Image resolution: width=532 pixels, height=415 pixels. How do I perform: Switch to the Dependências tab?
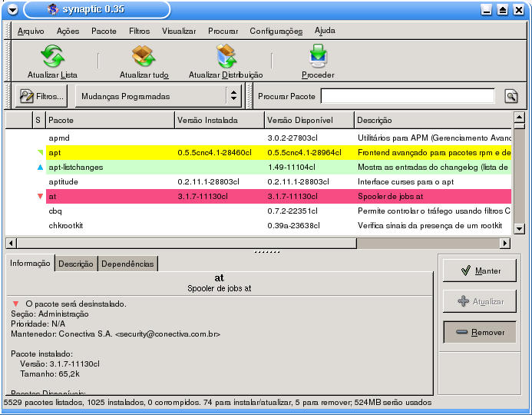pyautogui.click(x=127, y=264)
